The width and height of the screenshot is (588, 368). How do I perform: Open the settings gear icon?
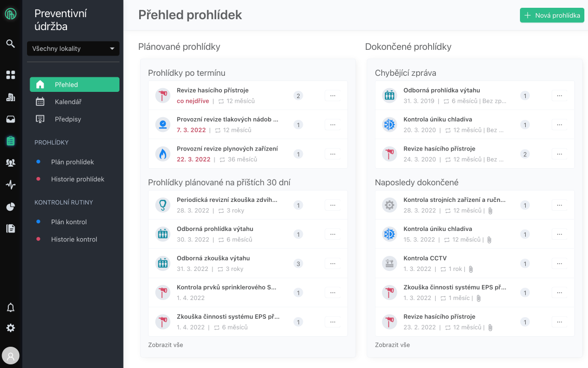coord(10,328)
